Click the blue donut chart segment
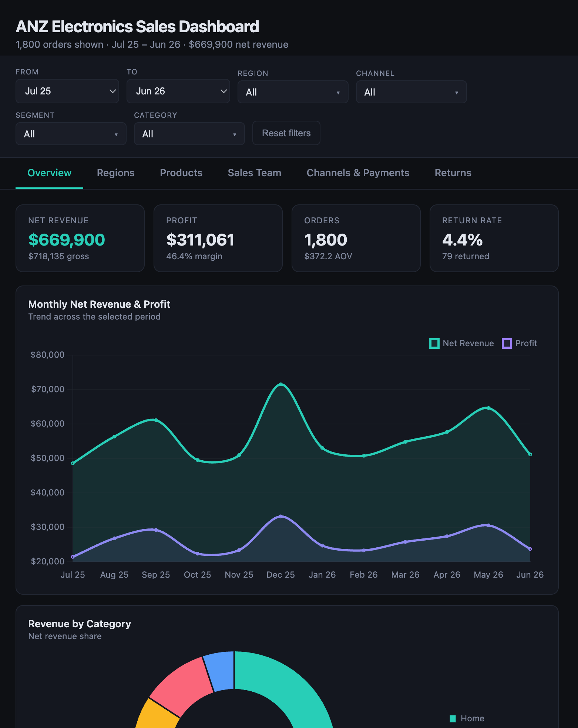The image size is (578, 728). pos(221,671)
